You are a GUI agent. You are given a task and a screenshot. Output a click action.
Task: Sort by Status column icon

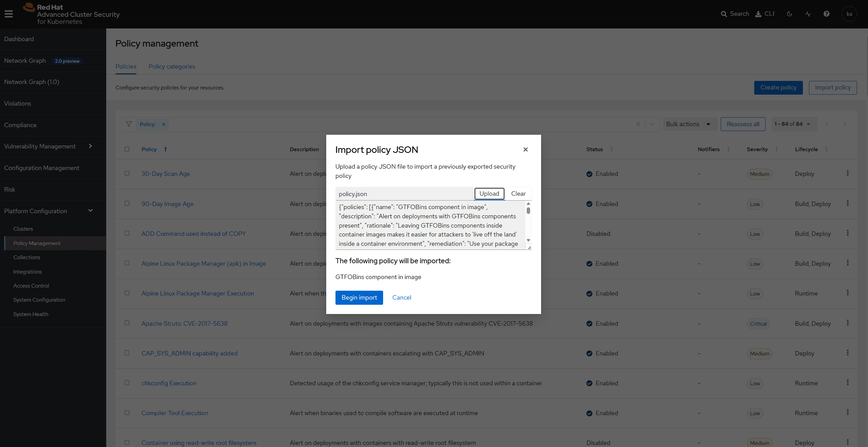[612, 149]
